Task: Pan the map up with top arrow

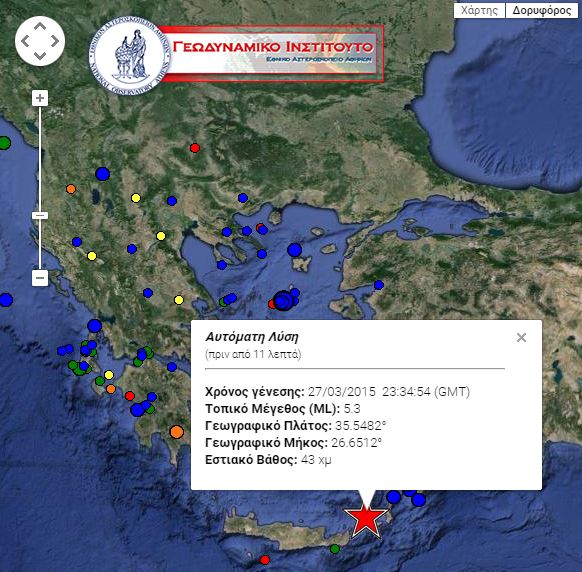Action: pyautogui.click(x=40, y=27)
